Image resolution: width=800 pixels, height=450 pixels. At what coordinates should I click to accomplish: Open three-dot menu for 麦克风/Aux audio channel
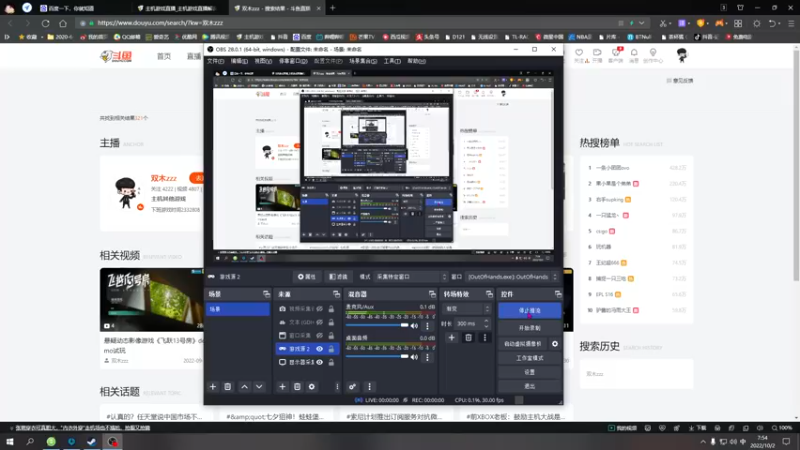(x=428, y=326)
